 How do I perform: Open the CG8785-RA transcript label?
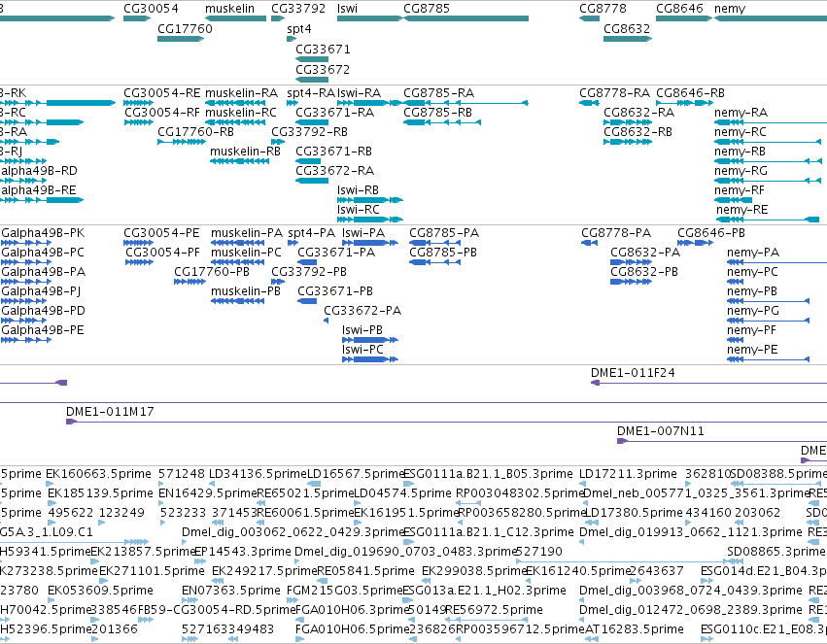[439, 92]
